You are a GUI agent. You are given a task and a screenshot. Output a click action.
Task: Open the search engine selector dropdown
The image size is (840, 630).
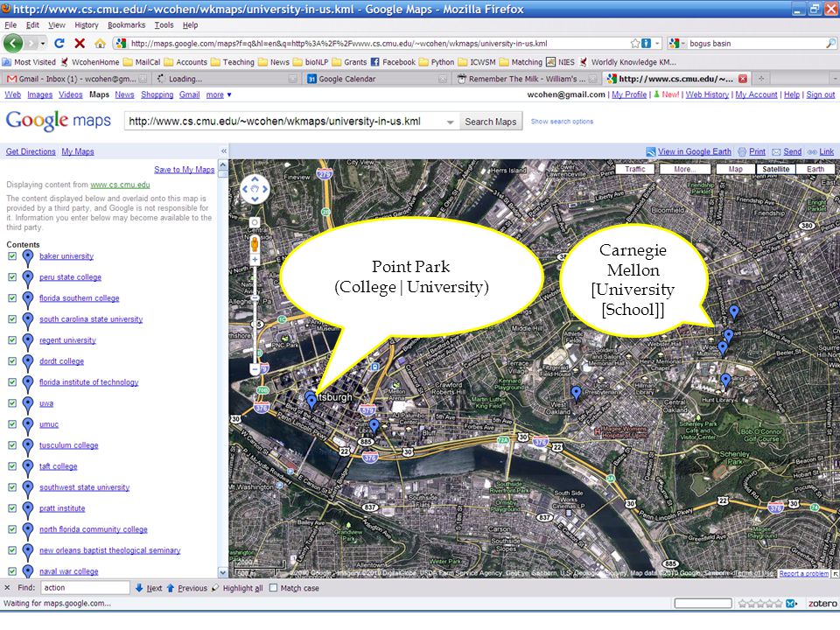point(677,44)
